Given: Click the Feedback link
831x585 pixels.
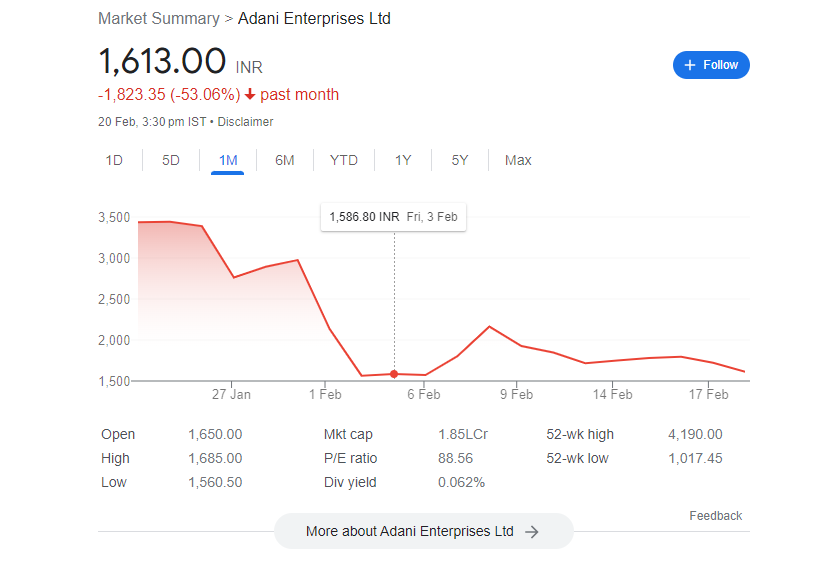Looking at the screenshot, I should click(715, 516).
